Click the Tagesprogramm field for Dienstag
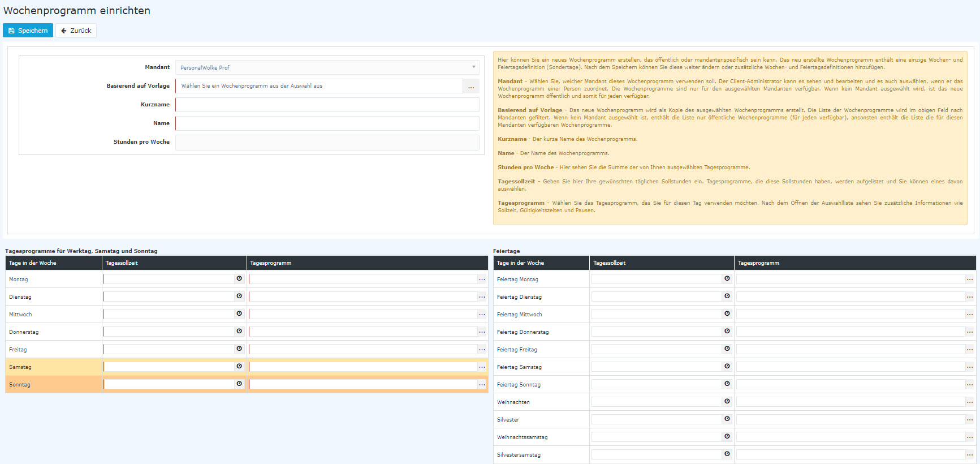Screen dimensions: 980x464 [363, 297]
